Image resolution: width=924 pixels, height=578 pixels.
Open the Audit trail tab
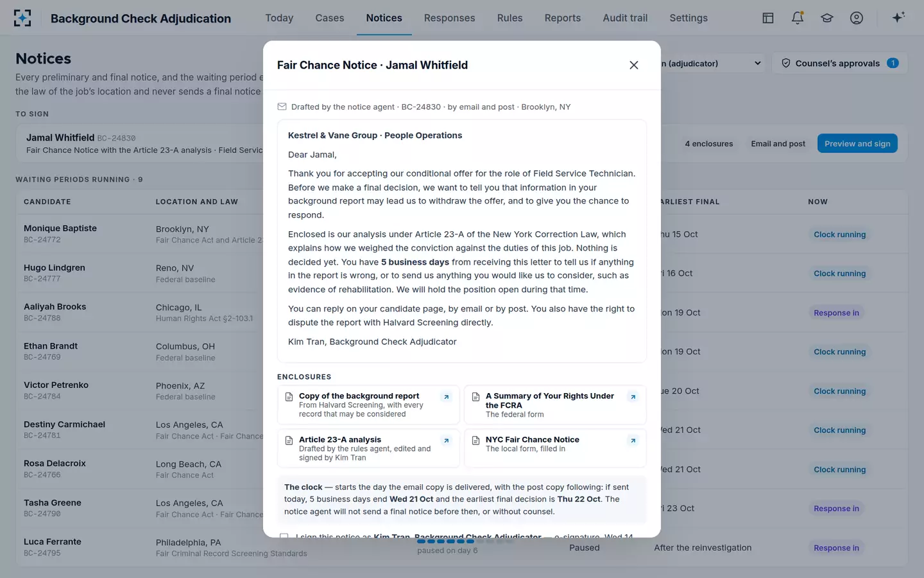(x=625, y=18)
